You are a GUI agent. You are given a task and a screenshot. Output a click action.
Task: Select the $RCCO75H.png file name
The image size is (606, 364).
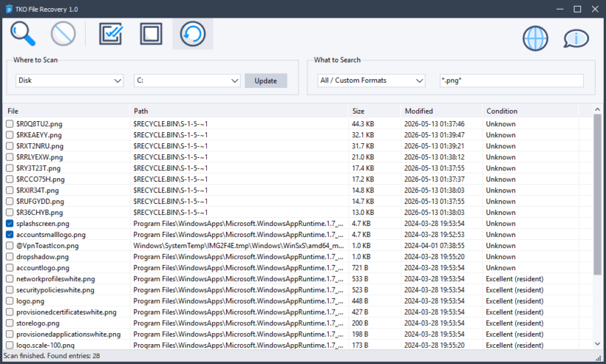point(41,179)
